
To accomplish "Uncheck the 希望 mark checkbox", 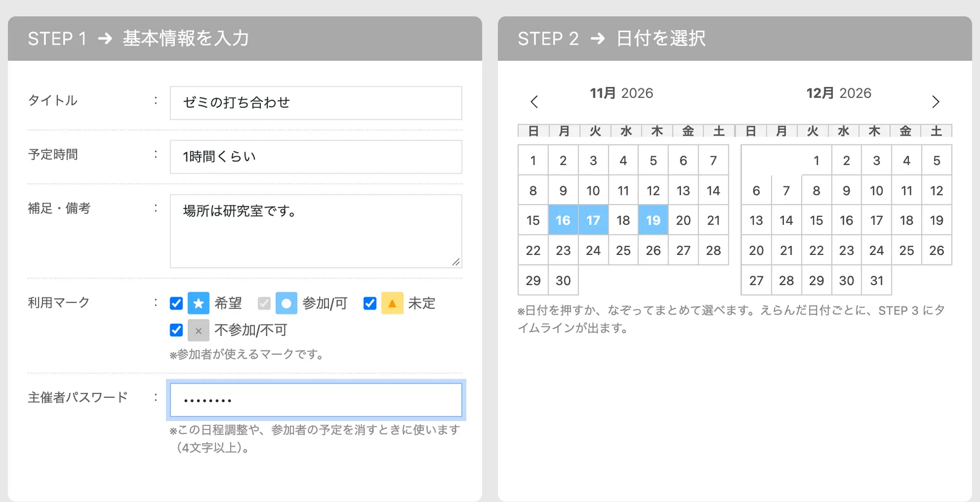I will tap(176, 303).
